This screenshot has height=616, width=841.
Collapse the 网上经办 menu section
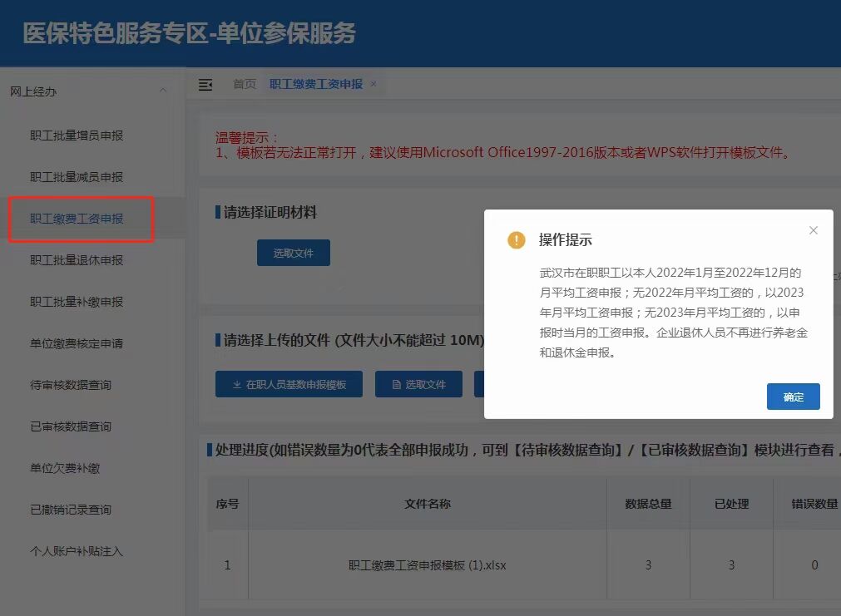tap(163, 91)
